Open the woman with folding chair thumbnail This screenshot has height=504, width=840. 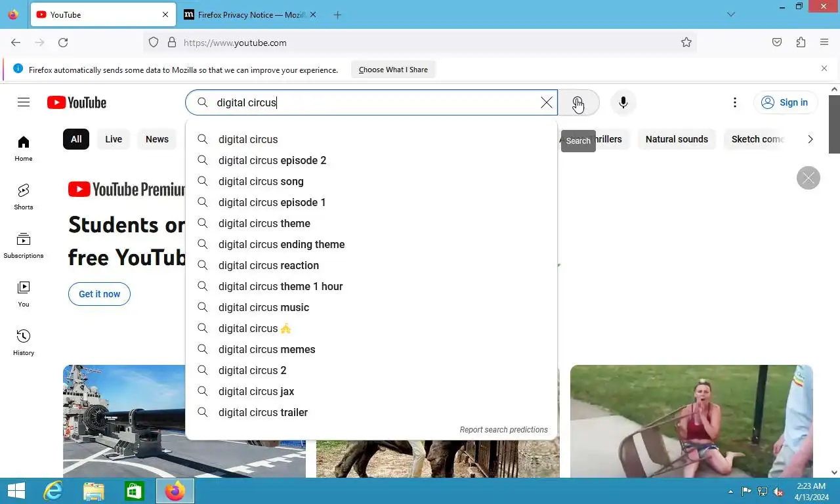coord(691,421)
